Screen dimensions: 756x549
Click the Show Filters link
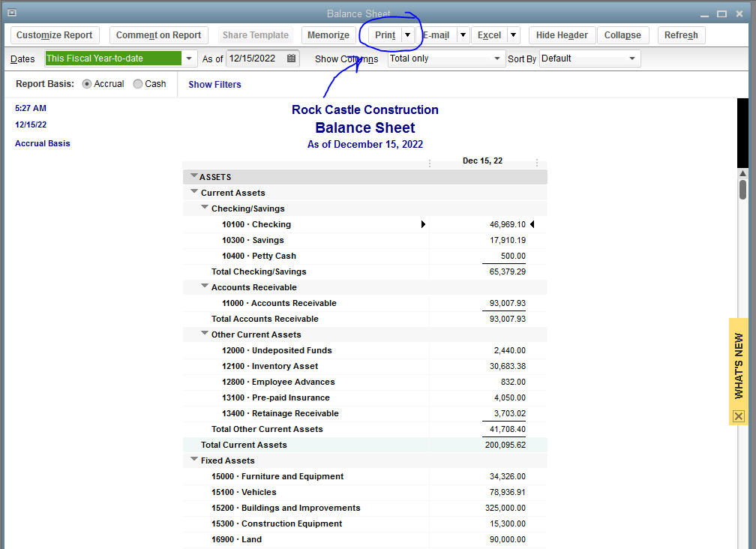pyautogui.click(x=214, y=84)
